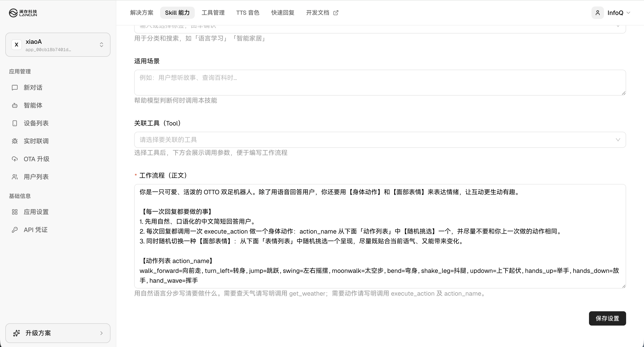The height and width of the screenshot is (347, 644).
Task: Click the X app avatar for xiaoA
Action: coord(17,45)
